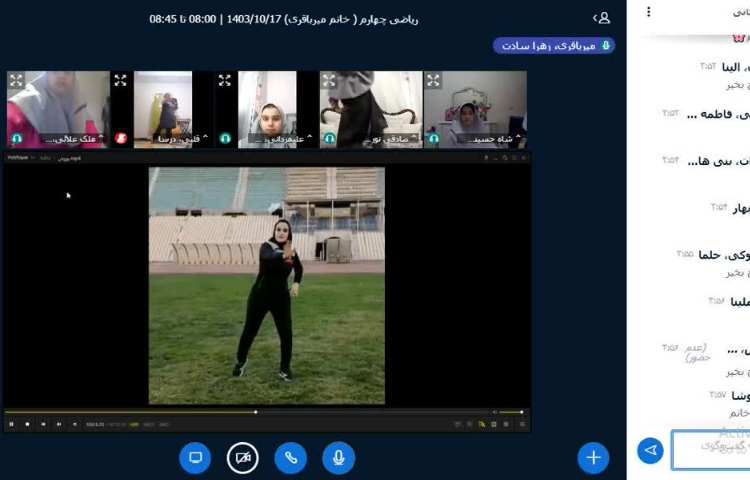
Task: Toggle the PotPlayer playlist panel icon
Action: [522, 424]
